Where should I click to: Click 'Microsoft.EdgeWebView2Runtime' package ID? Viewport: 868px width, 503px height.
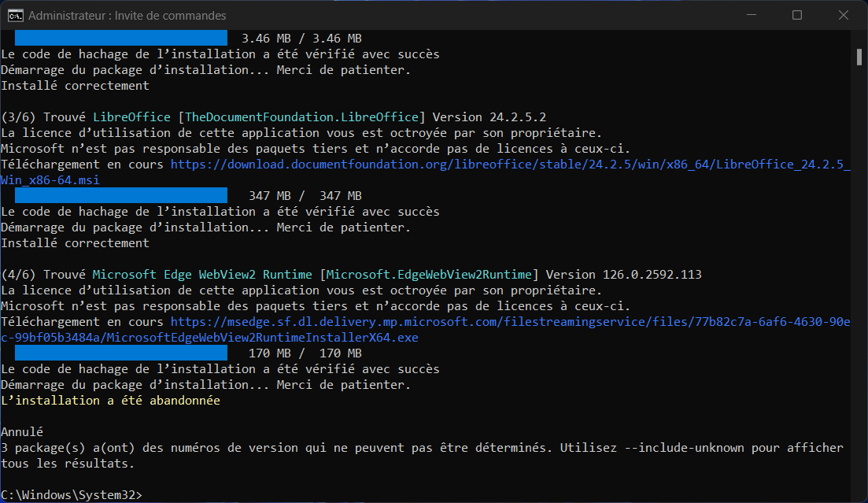(x=429, y=275)
